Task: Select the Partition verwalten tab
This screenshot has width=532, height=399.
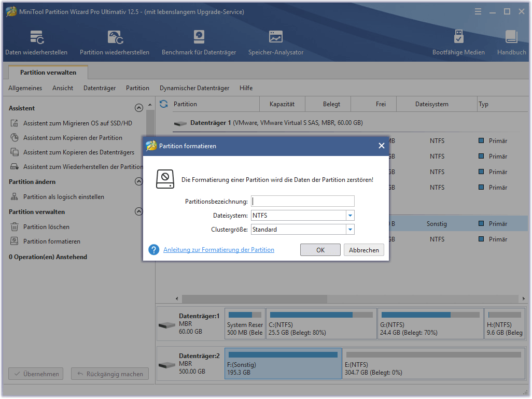Action: click(x=48, y=72)
